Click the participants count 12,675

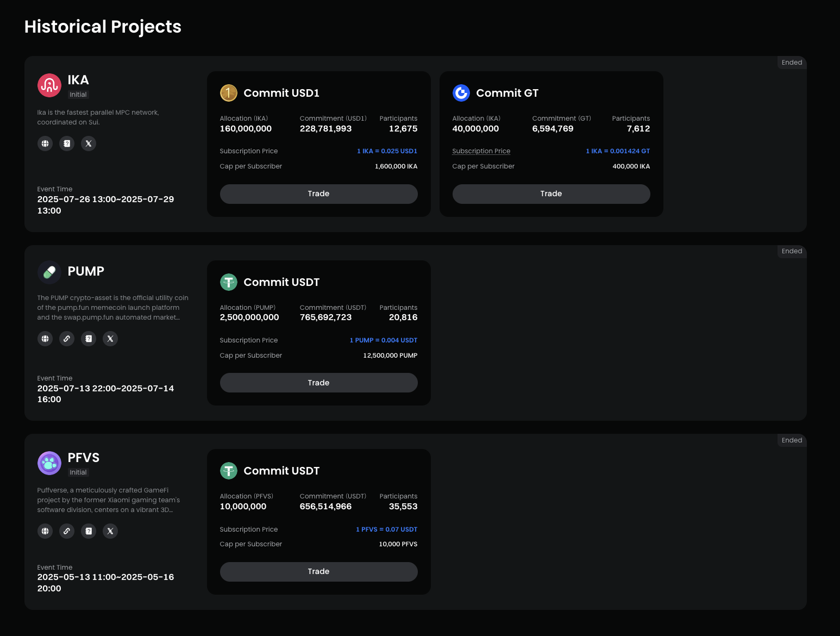tap(403, 129)
